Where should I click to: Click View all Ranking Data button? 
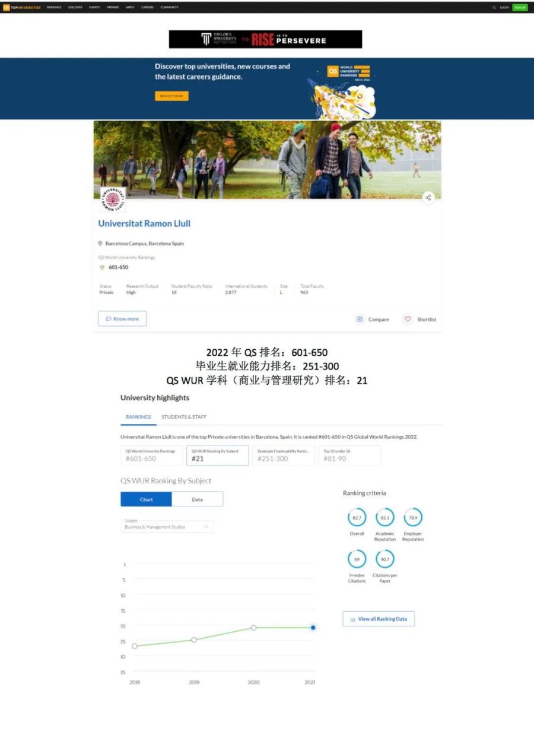tap(379, 619)
